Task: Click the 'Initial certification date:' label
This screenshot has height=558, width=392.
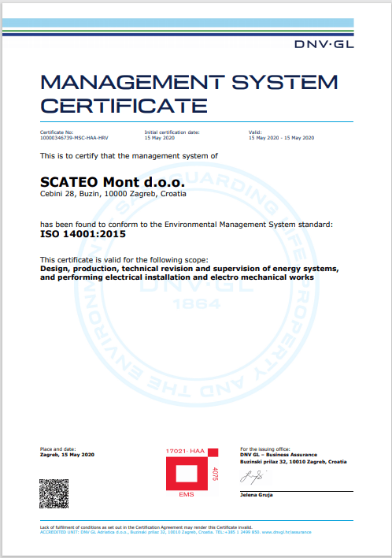Action: click(172, 132)
